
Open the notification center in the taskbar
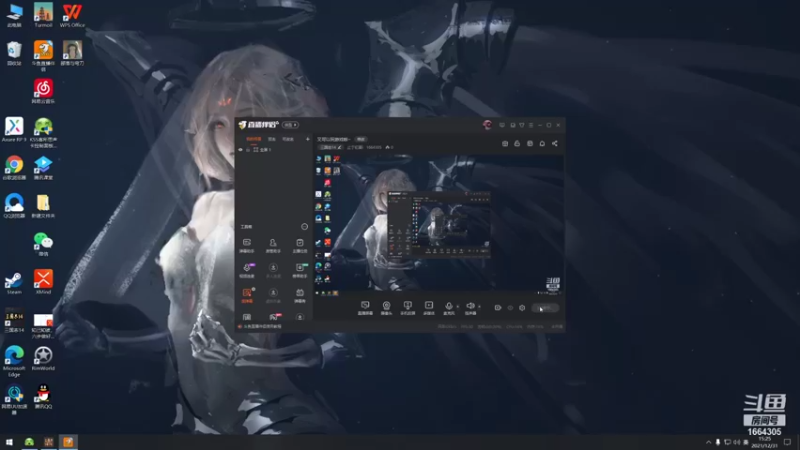point(788,442)
